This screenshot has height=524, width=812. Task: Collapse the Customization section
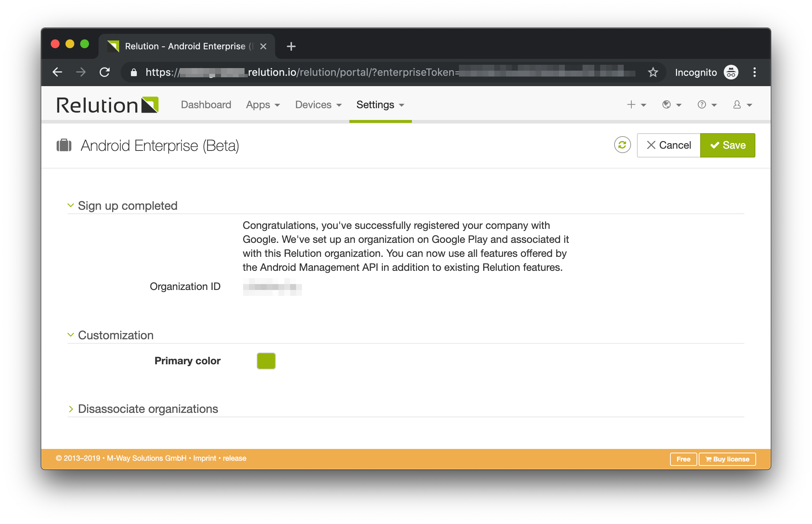click(x=110, y=335)
